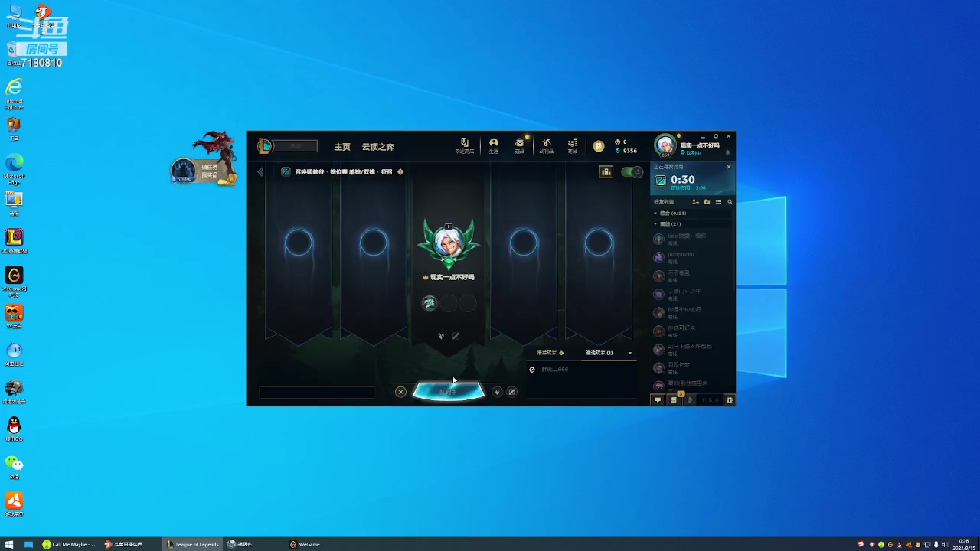980x551 pixels.
Task: Open the Windows Start button
Action: click(9, 544)
